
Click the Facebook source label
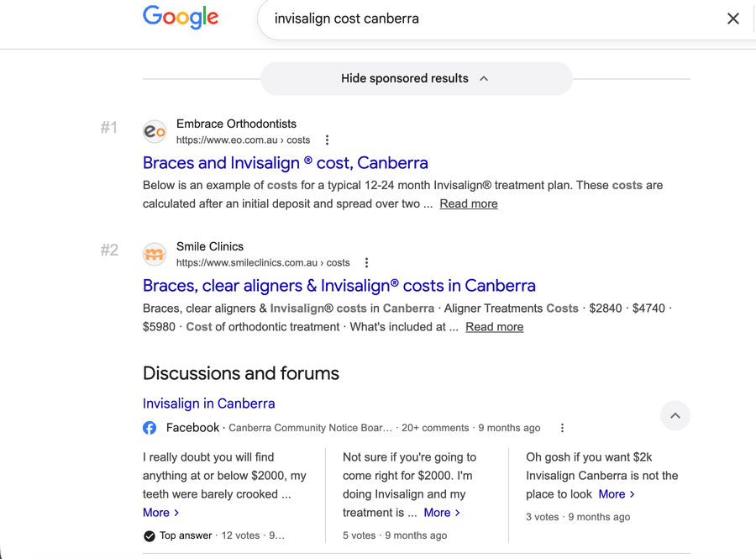[x=192, y=428]
